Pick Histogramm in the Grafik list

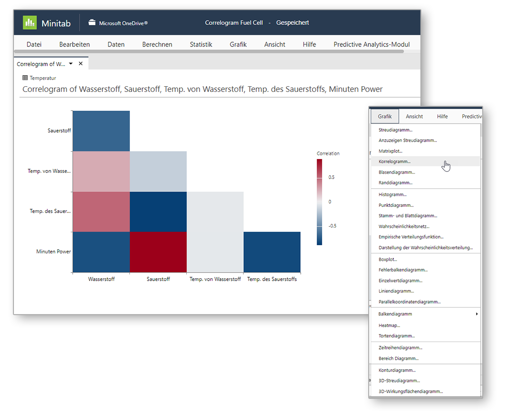tap(392, 195)
